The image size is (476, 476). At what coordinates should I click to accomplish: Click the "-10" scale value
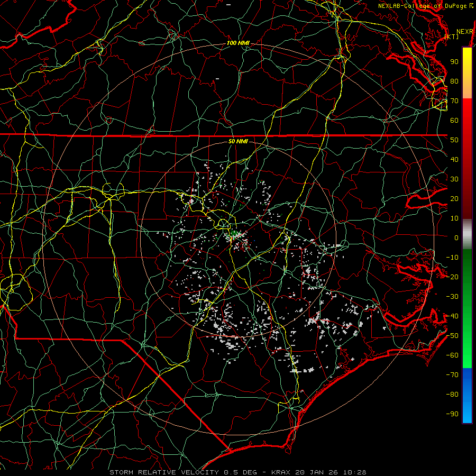click(x=452, y=258)
